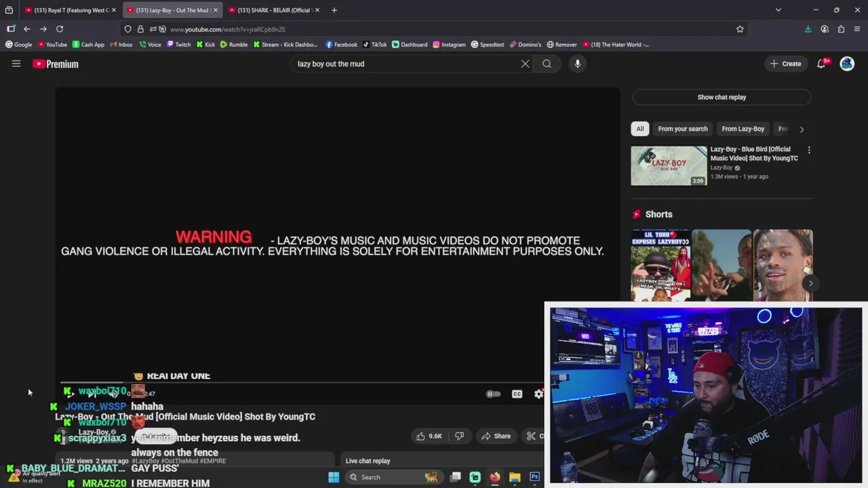Image resolution: width=868 pixels, height=488 pixels.
Task: Open options for the Blue Bird video
Action: [x=809, y=150]
